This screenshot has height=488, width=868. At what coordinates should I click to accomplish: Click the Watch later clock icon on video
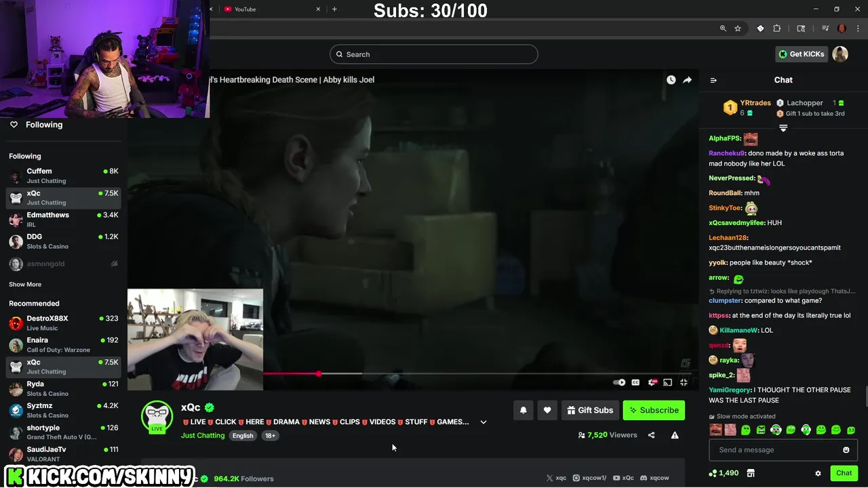pos(671,79)
